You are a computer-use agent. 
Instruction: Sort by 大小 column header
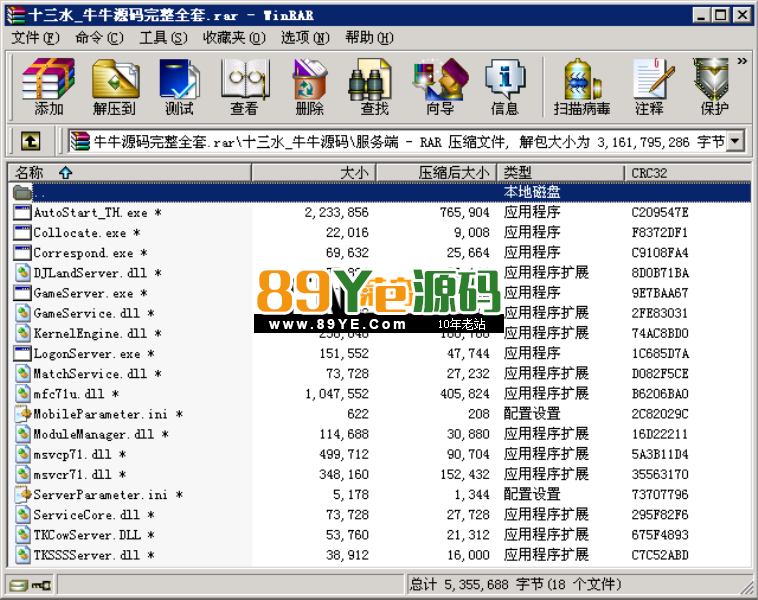click(314, 173)
